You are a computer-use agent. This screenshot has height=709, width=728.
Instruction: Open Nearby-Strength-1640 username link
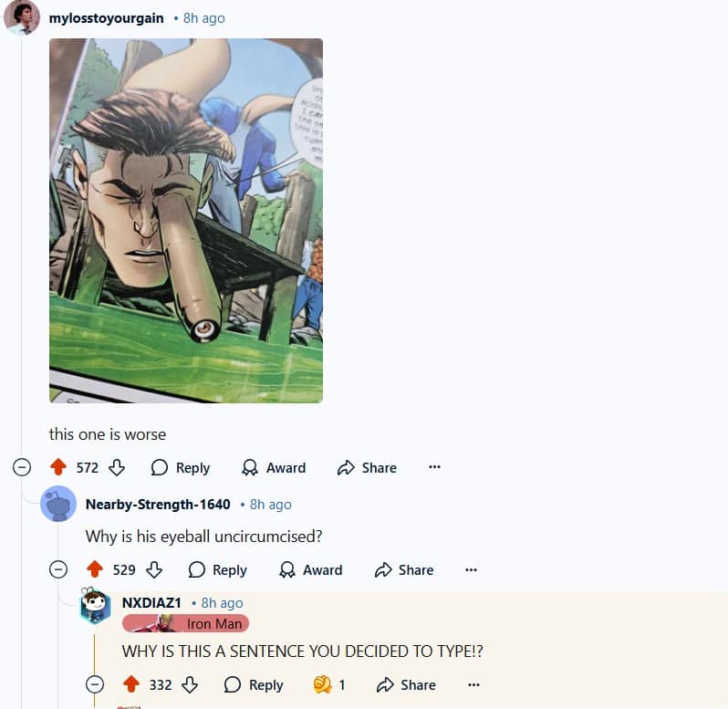tap(158, 505)
